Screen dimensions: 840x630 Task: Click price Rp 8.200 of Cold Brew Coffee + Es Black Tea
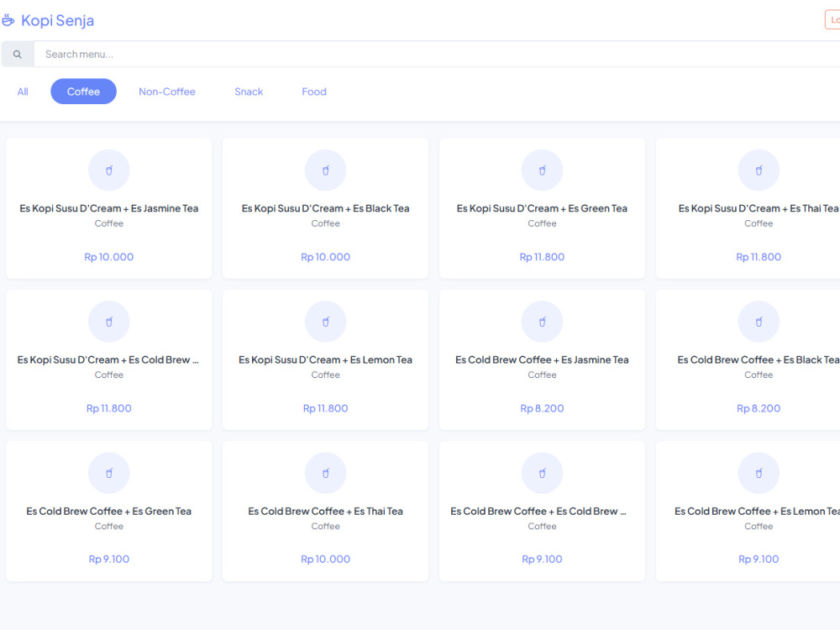pyautogui.click(x=759, y=408)
